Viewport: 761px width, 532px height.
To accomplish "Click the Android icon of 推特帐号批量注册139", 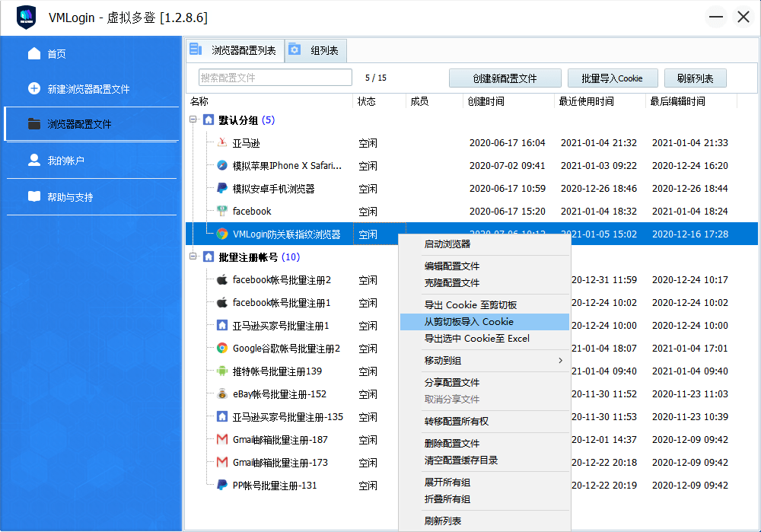I will click(x=221, y=371).
